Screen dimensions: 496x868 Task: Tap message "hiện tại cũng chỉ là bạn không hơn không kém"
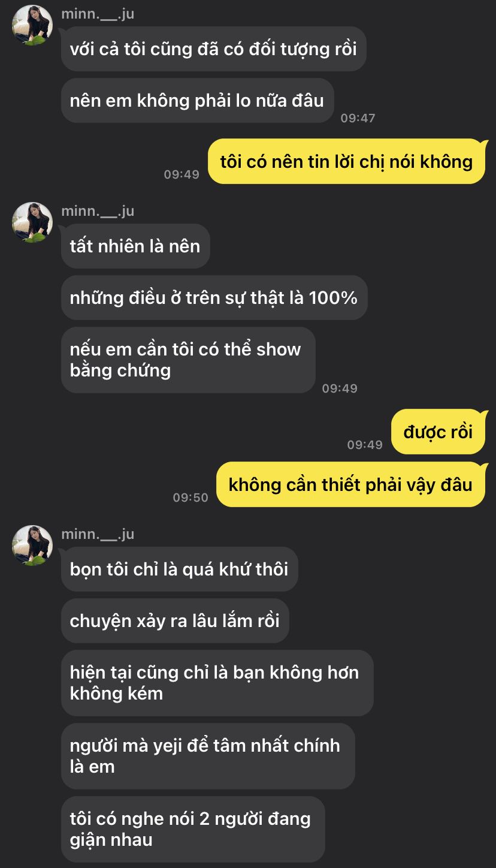[217, 683]
